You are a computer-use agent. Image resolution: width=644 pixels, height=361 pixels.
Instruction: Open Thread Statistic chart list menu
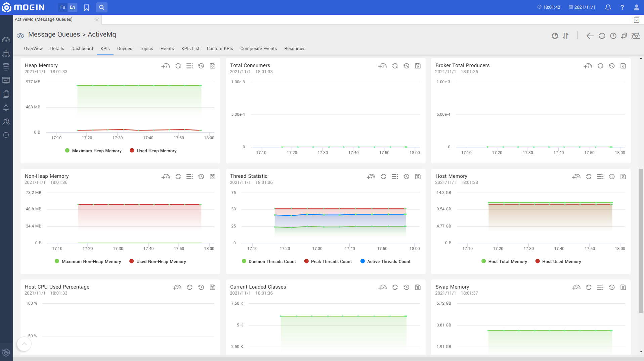point(395,176)
